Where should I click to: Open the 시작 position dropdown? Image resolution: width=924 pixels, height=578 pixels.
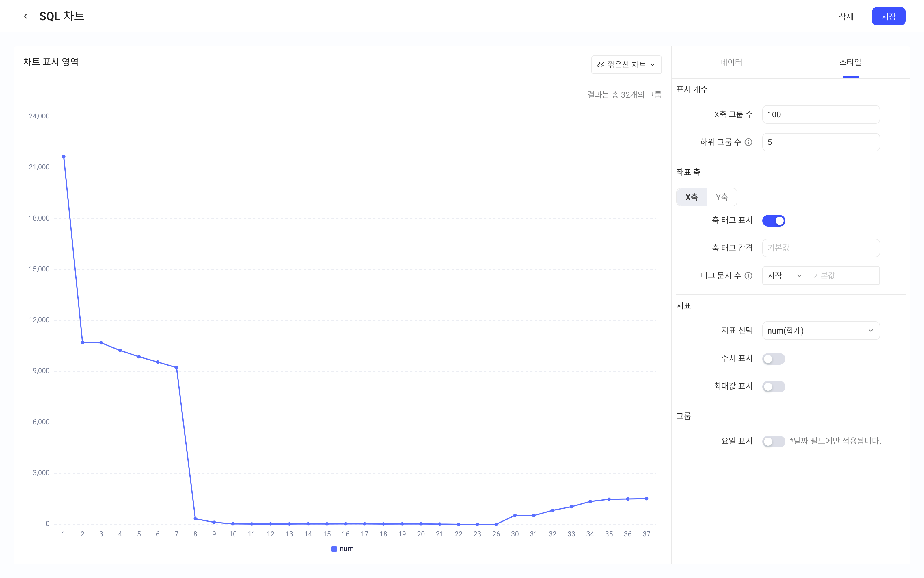785,276
